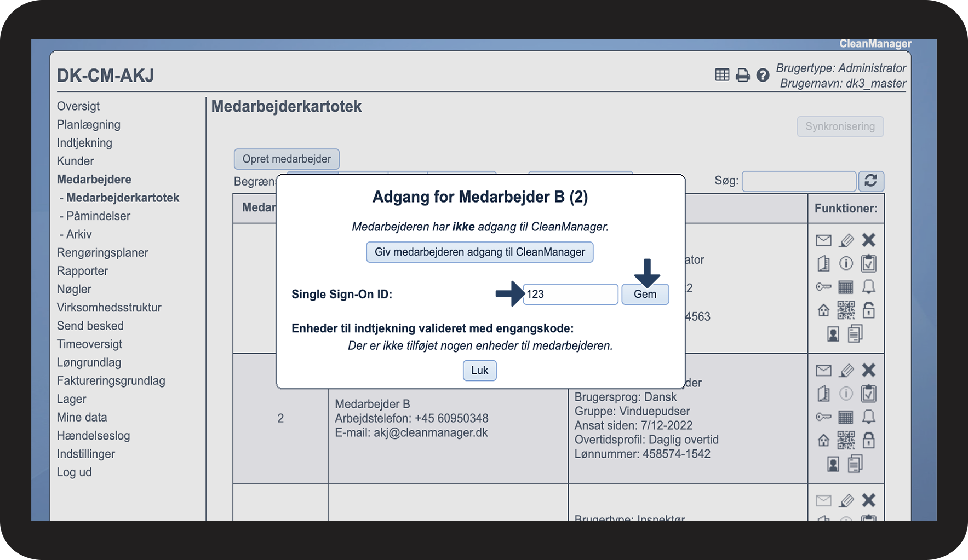Screen dimensions: 968x560
Task: Expand the Medarbejdere sidebar section
Action: pyautogui.click(x=94, y=179)
